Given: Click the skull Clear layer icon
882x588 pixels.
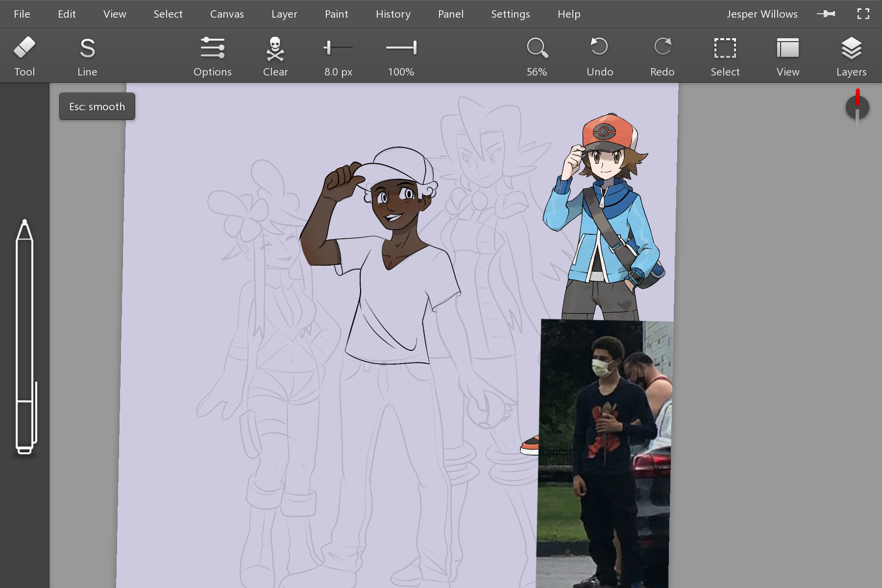Looking at the screenshot, I should [275, 48].
